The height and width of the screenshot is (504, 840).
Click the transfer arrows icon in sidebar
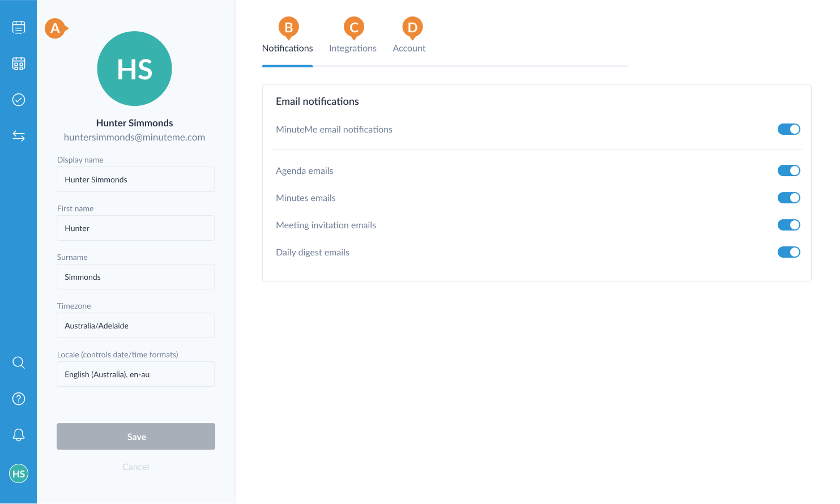pos(19,136)
